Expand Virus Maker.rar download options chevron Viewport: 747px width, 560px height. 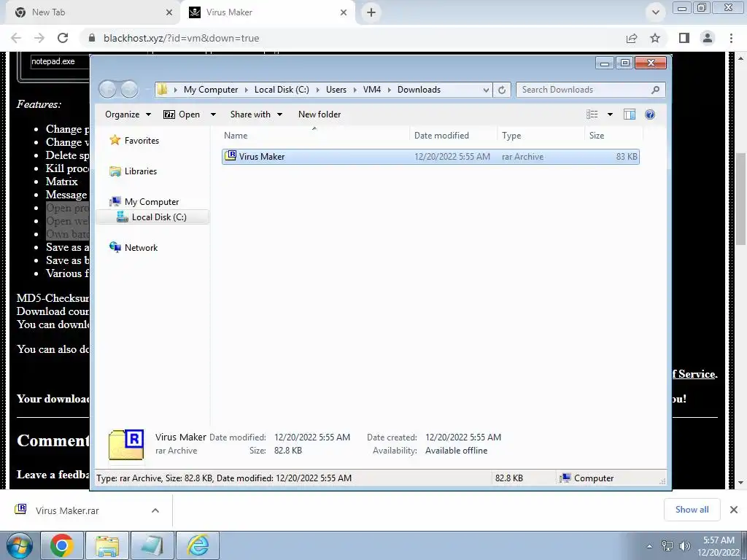pyautogui.click(x=155, y=510)
